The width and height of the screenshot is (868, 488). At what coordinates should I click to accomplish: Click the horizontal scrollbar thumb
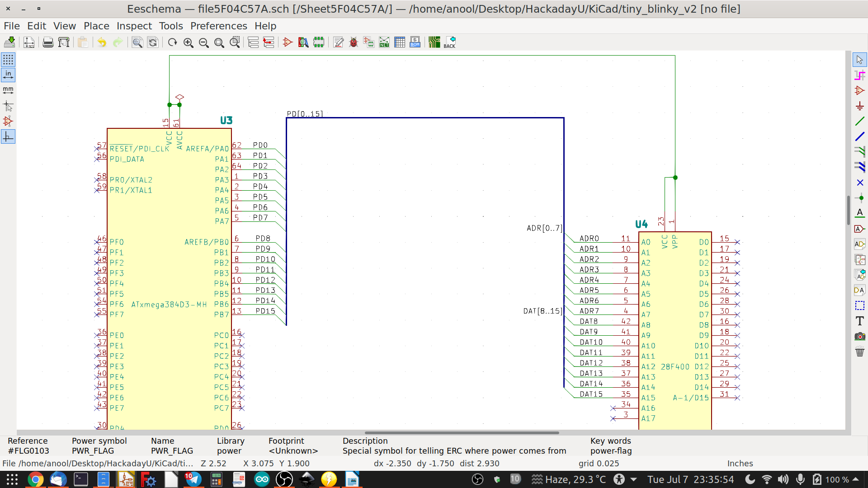[462, 432]
